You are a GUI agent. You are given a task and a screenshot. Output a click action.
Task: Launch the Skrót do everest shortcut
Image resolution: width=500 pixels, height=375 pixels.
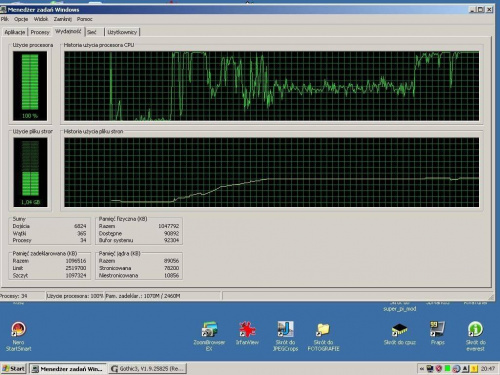click(x=475, y=336)
